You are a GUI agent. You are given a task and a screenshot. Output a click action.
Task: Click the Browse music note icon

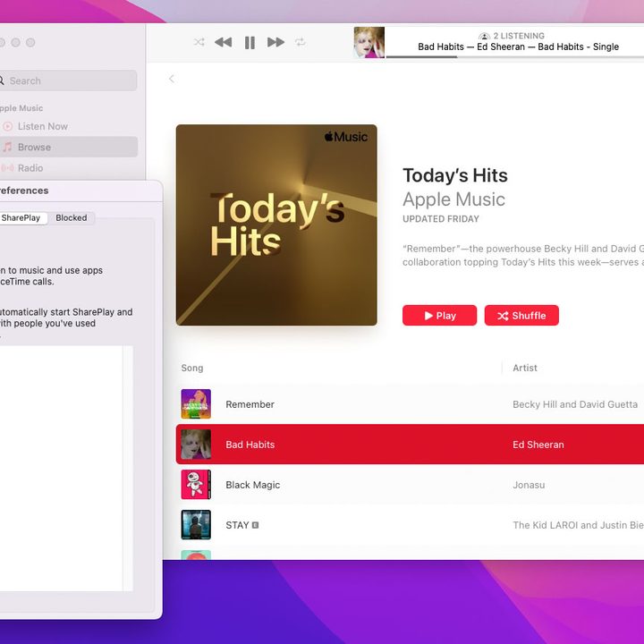pos(7,147)
